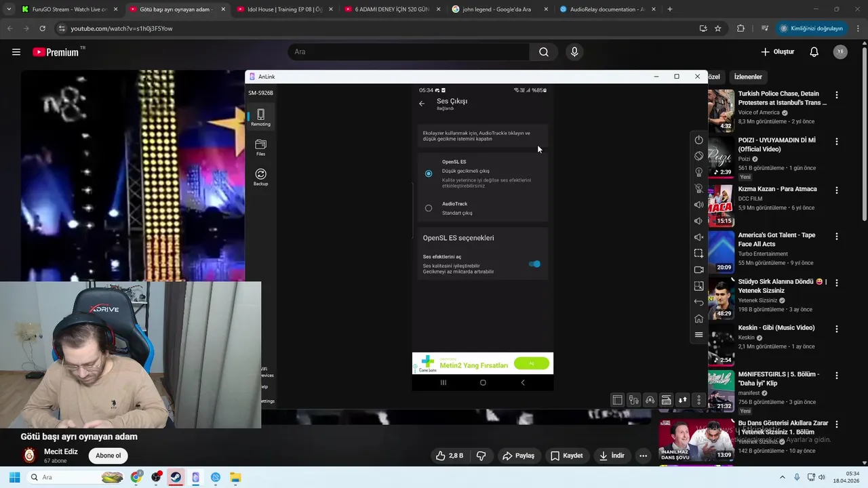The width and height of the screenshot is (868, 488).
Task: Open options for Kızma Kazan video
Action: point(836,190)
